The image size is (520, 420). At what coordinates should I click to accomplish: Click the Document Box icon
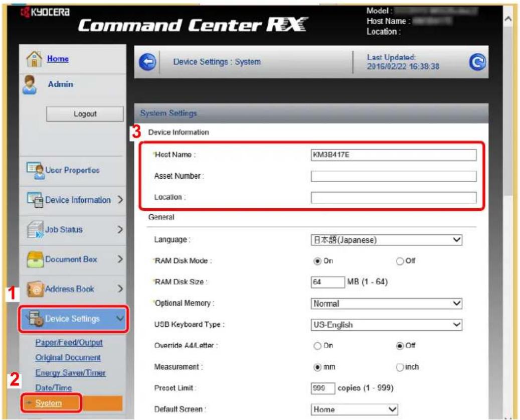35,259
